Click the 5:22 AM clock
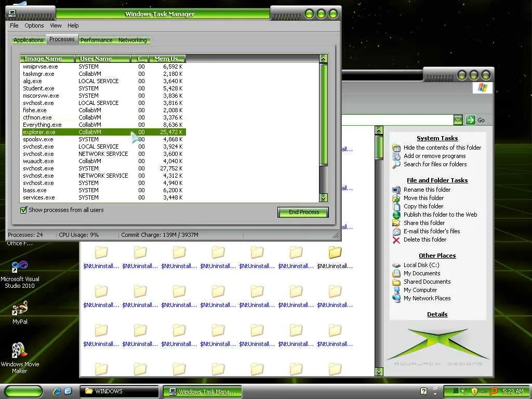 click(513, 391)
